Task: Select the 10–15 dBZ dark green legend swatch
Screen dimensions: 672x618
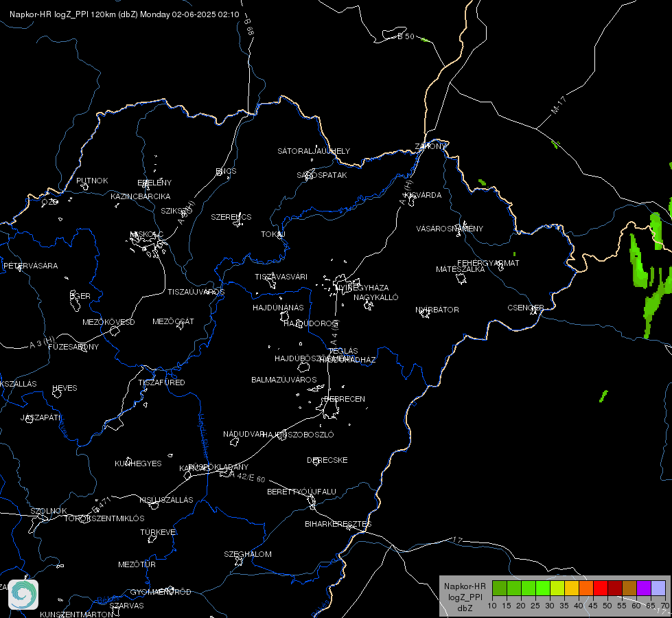Action: pos(499,588)
